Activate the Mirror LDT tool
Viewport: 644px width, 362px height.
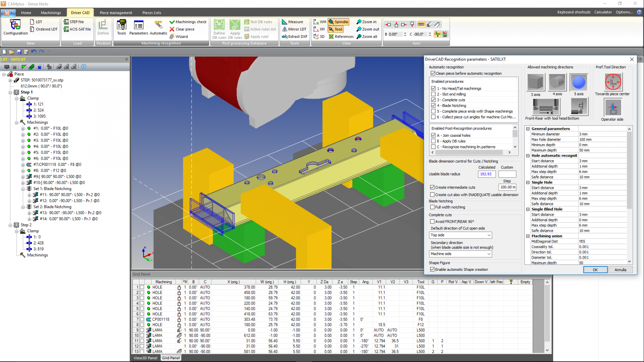[294, 29]
